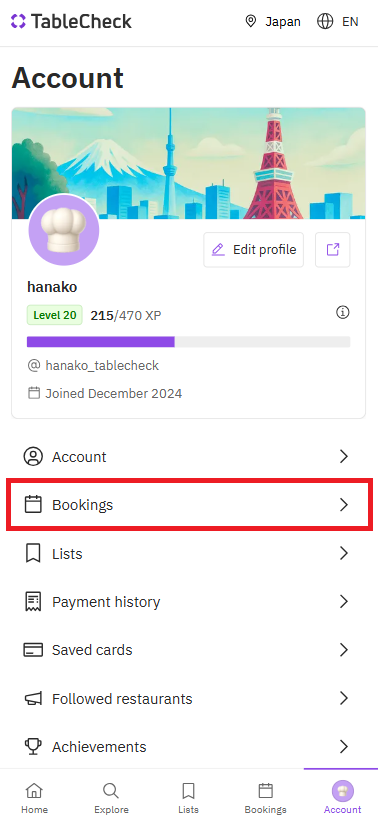
Task: Click the Achievements trophy icon
Action: (33, 747)
